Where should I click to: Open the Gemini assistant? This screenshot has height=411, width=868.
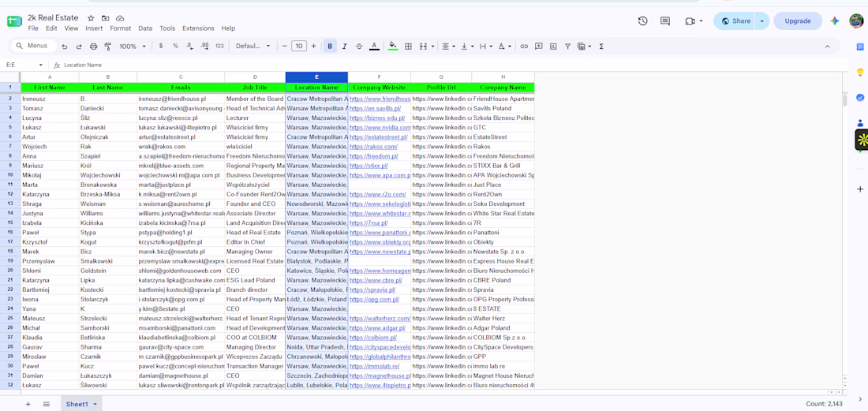point(835,21)
